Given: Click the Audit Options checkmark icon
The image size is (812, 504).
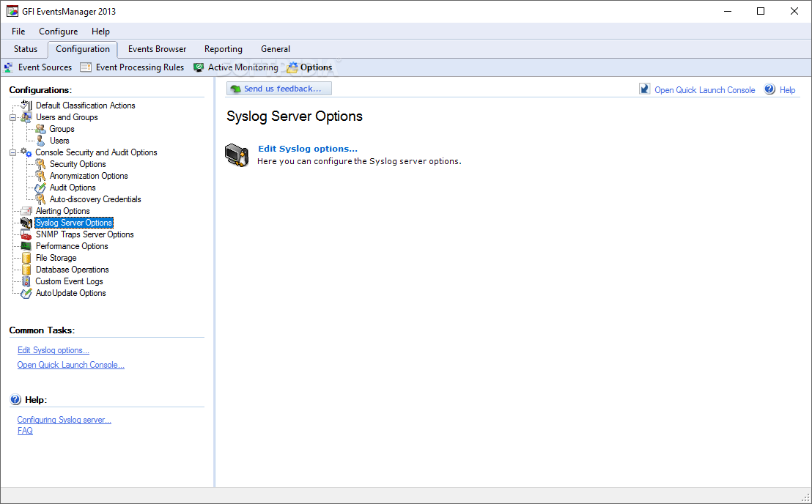Looking at the screenshot, I should pos(40,188).
